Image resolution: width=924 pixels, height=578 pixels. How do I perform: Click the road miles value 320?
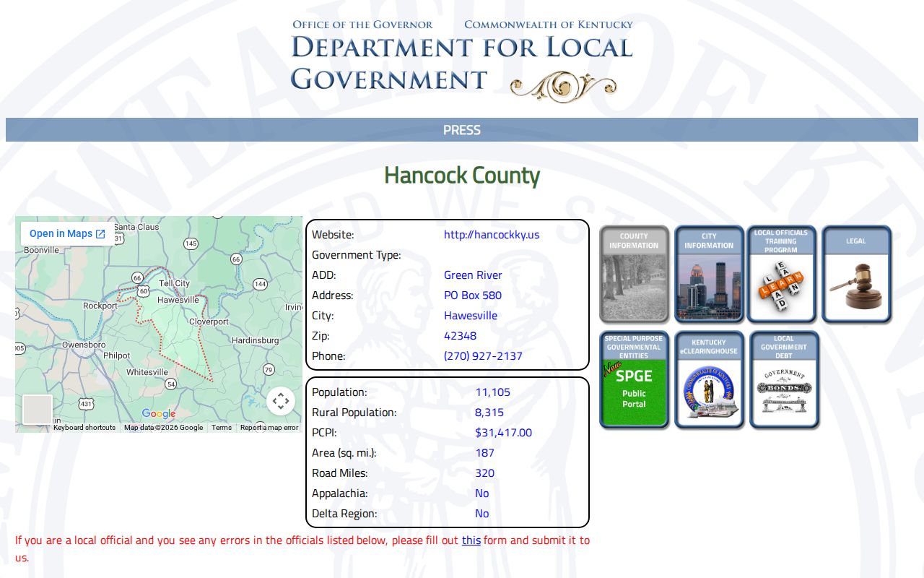pos(485,473)
